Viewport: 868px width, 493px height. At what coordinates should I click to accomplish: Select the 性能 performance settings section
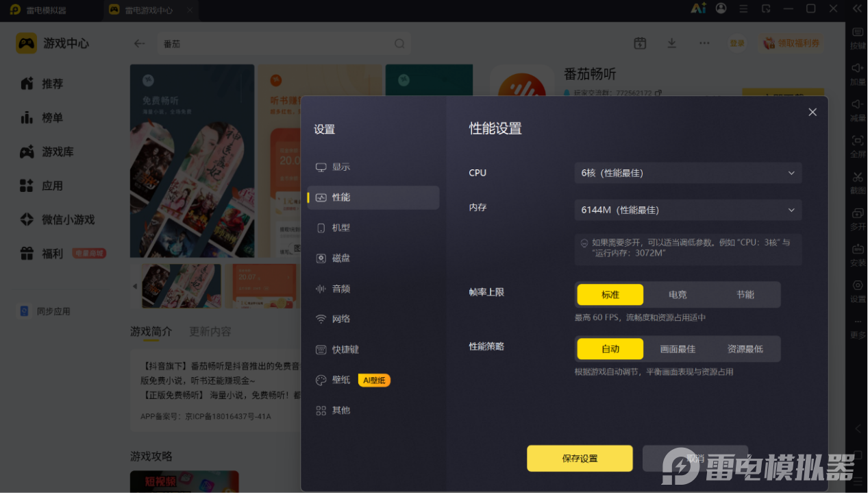pyautogui.click(x=373, y=197)
